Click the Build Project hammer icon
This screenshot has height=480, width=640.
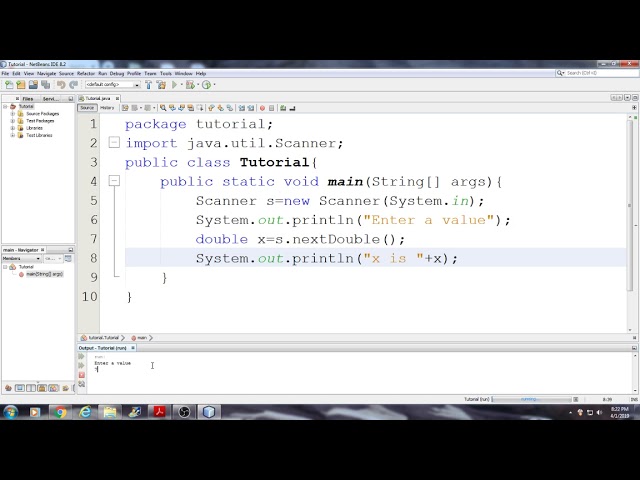click(x=148, y=84)
